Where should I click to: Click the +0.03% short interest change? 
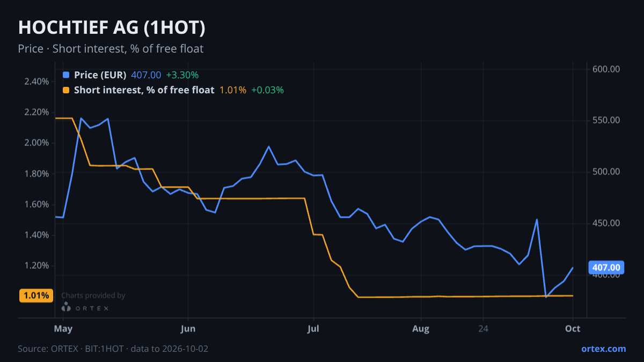267,90
